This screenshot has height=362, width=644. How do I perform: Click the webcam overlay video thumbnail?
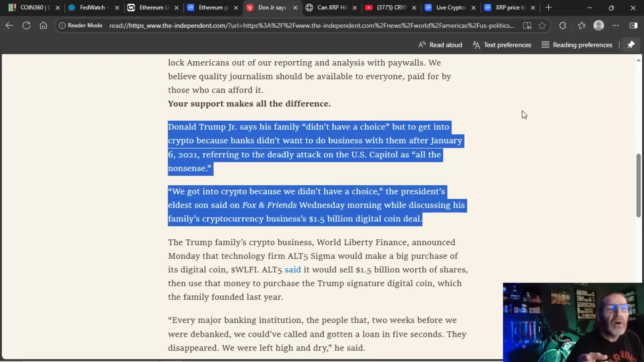pyautogui.click(x=573, y=322)
